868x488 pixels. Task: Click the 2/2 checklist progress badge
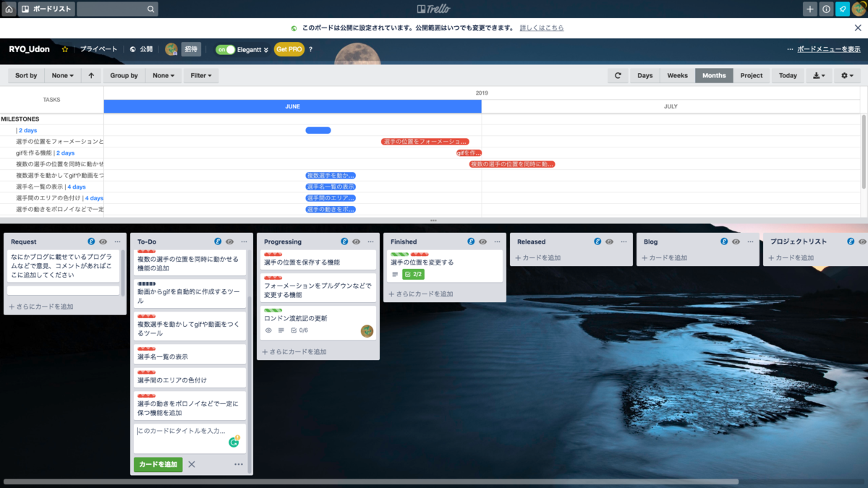pos(413,274)
